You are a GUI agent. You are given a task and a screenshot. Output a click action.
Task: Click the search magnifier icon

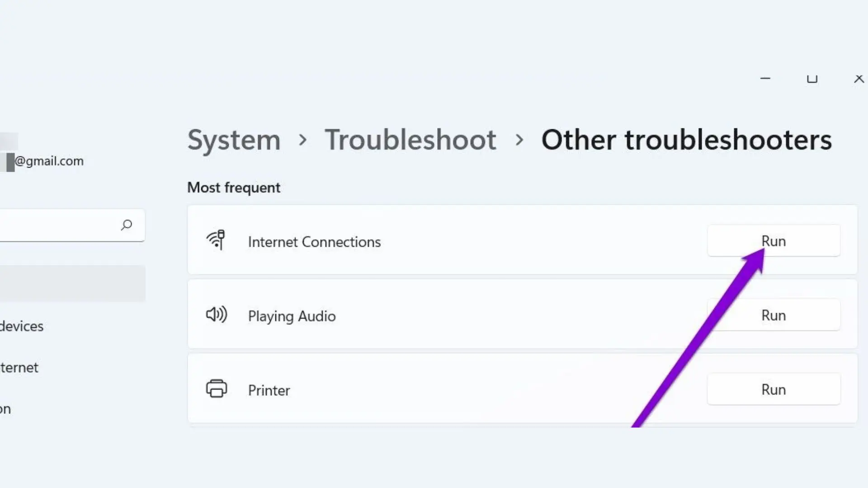click(127, 225)
